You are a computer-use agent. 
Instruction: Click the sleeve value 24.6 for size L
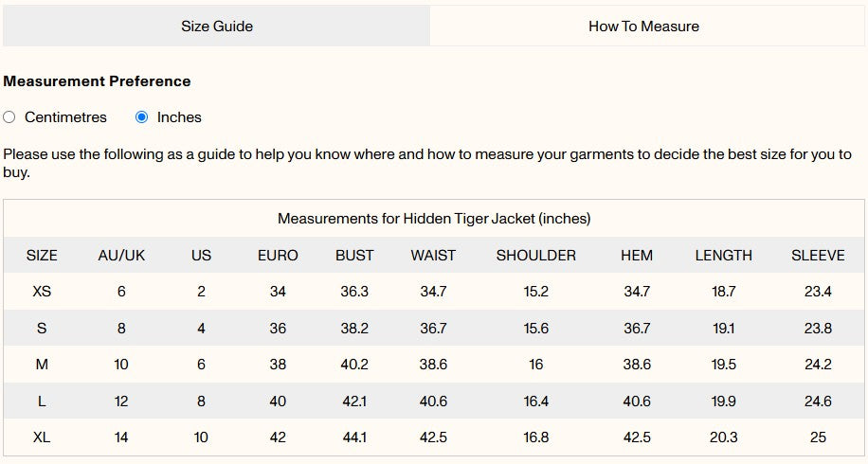click(818, 402)
